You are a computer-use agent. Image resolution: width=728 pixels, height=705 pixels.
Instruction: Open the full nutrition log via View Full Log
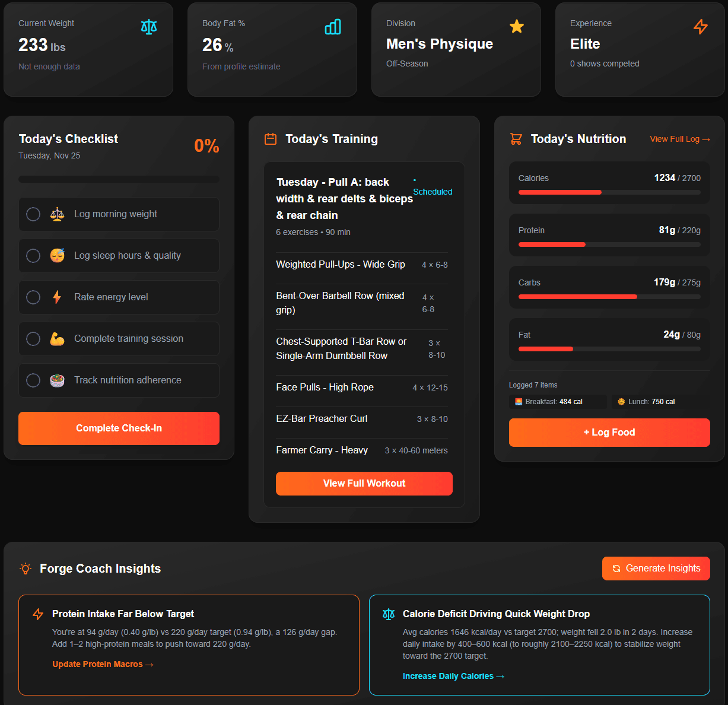pos(679,138)
